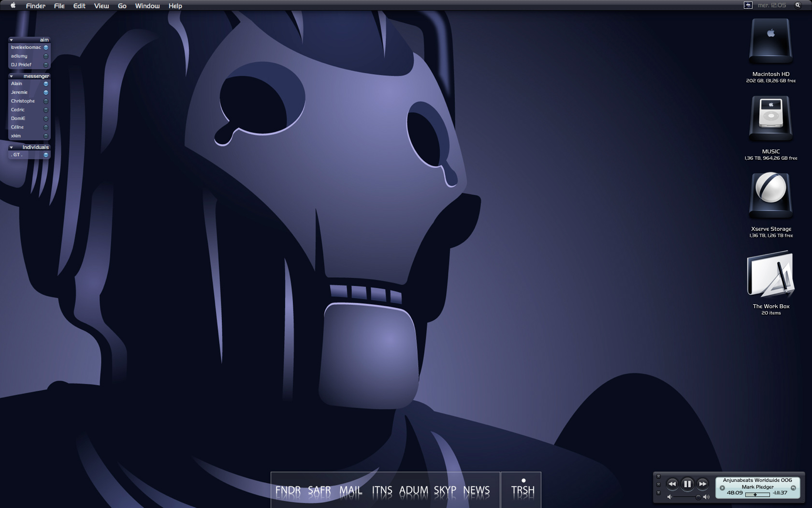Screen dimensions: 812x508
Task: Click the loud volume speaker icon
Action: (706, 497)
